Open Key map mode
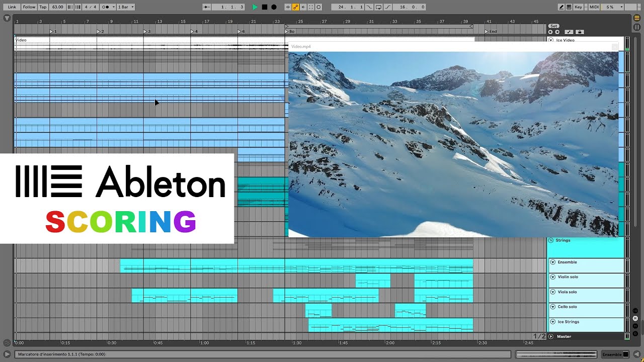 coord(579,7)
